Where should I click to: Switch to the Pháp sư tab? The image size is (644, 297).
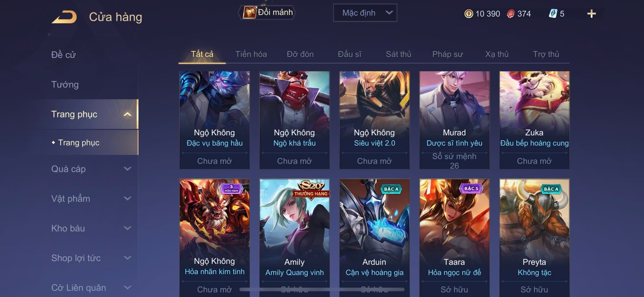tap(447, 54)
